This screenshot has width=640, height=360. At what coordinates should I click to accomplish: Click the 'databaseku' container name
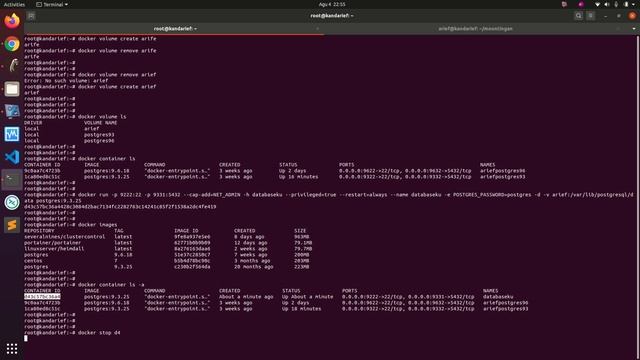tap(498, 297)
